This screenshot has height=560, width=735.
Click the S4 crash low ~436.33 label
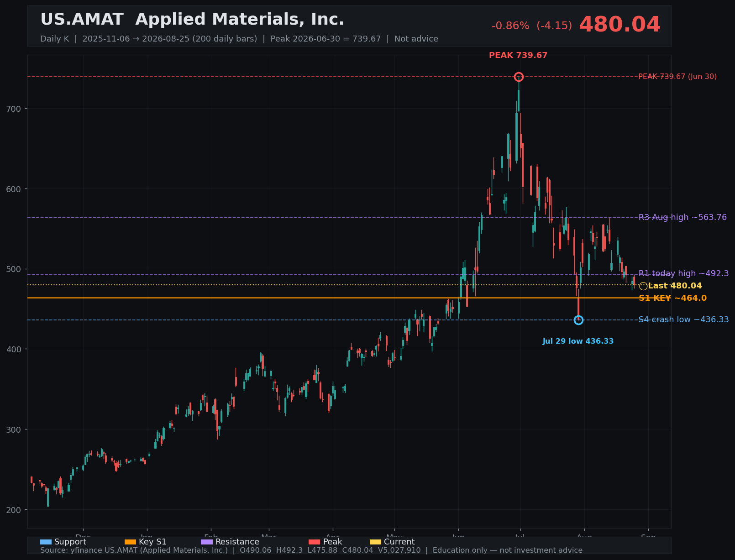(683, 319)
